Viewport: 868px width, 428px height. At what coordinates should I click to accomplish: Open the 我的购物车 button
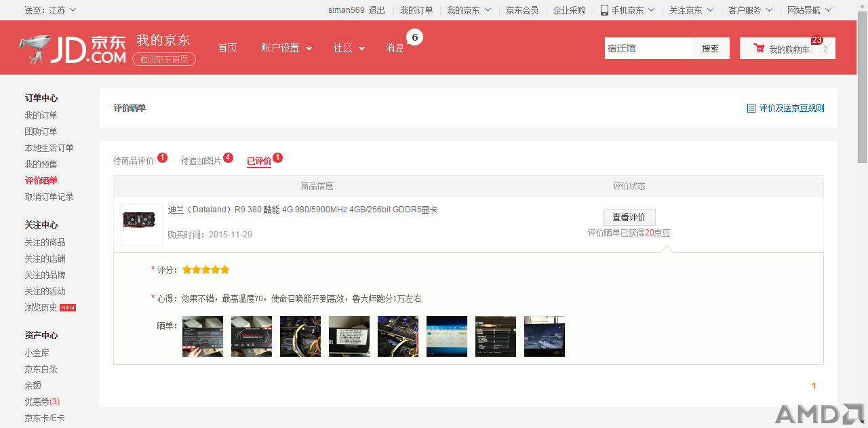coord(787,48)
